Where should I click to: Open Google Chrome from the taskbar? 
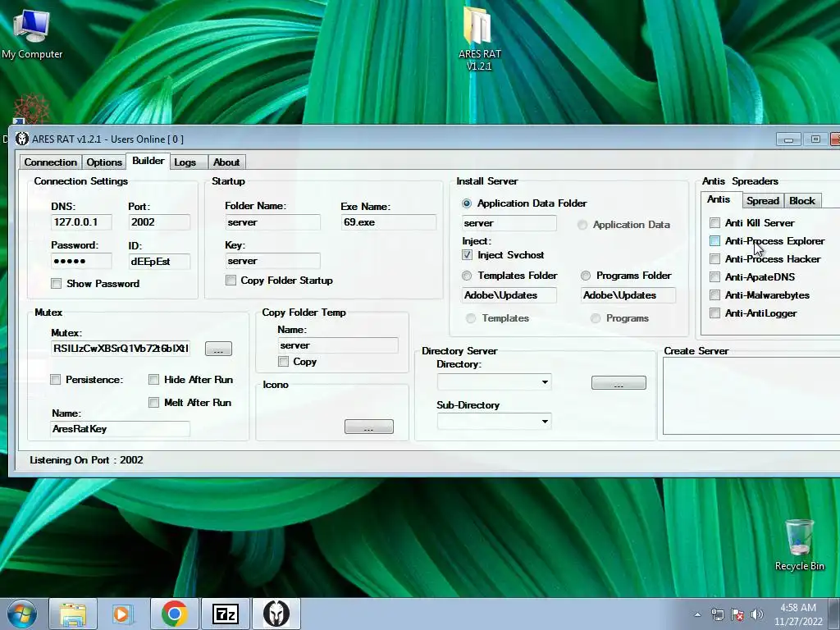[x=174, y=614]
